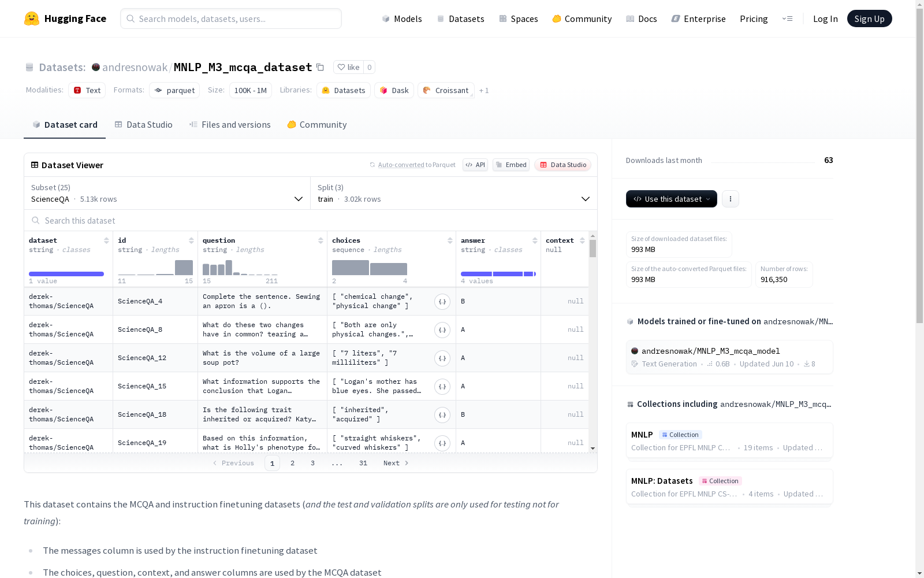Open the MNLP collection card

(x=729, y=440)
